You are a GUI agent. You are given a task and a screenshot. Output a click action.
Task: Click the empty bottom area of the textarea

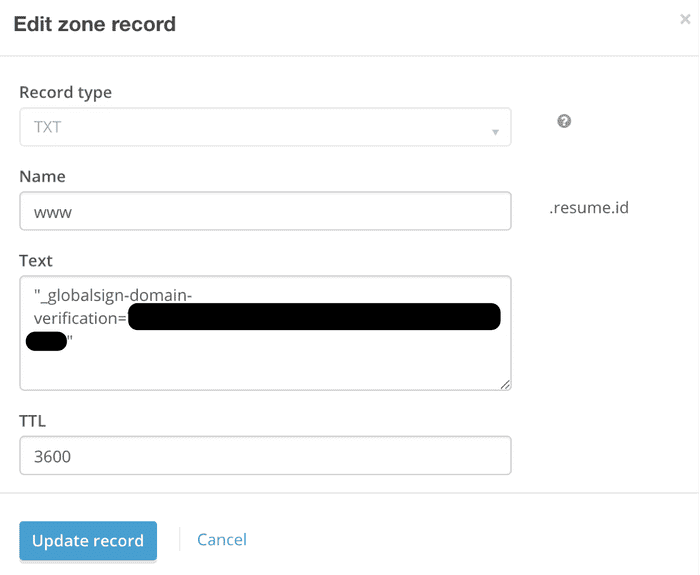point(265,372)
